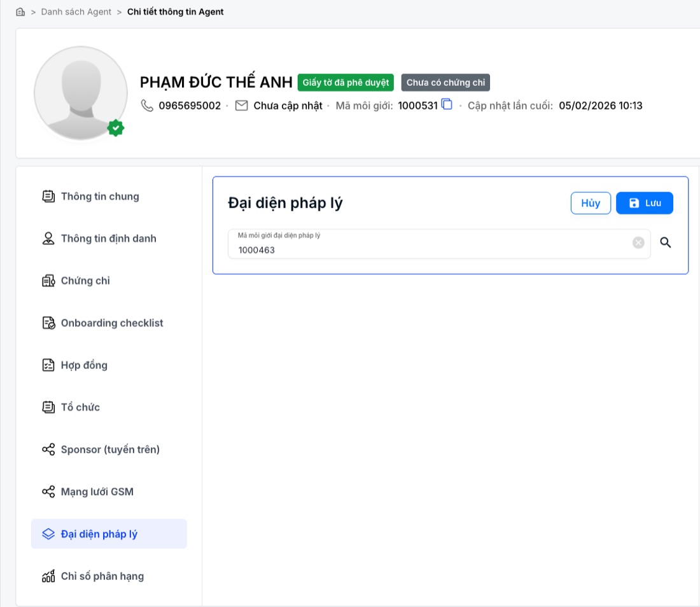700x607 pixels.
Task: Open Thông tin định danh section
Action: (109, 239)
